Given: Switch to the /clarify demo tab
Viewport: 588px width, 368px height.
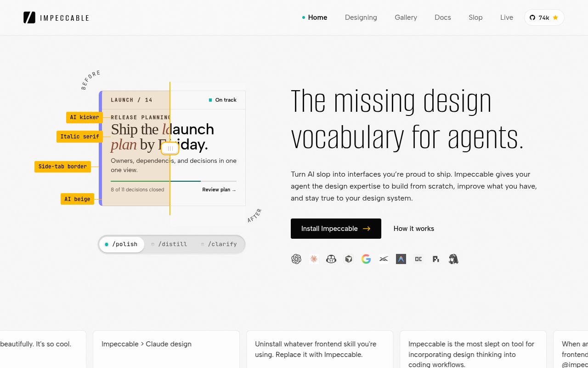Looking at the screenshot, I should click(x=219, y=244).
